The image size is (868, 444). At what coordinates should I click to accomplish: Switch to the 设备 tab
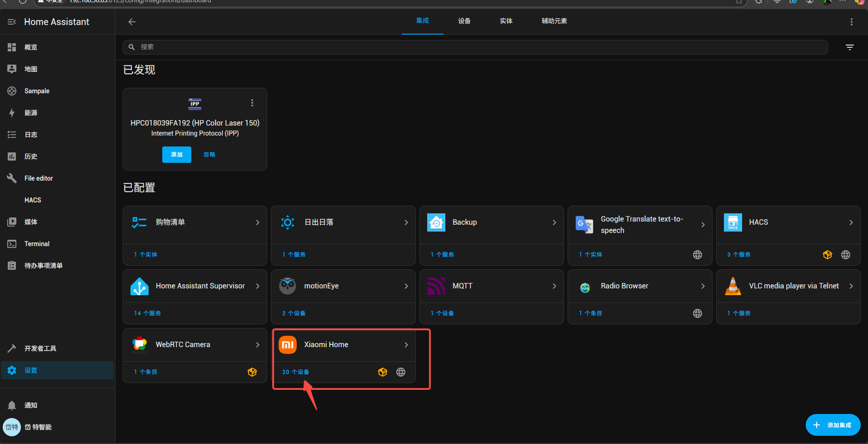(x=464, y=21)
